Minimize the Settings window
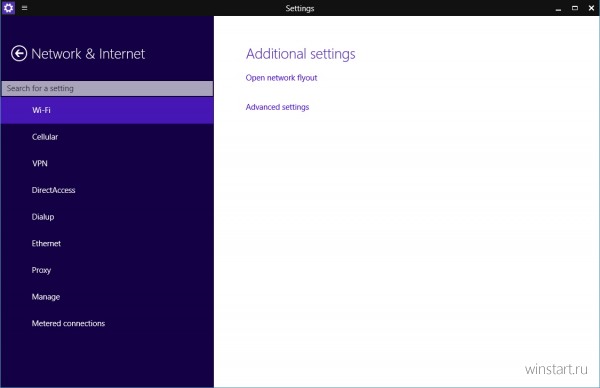 [558, 8]
